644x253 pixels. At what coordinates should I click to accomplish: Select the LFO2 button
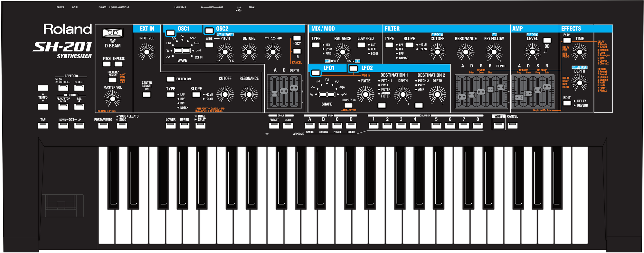pos(353,68)
